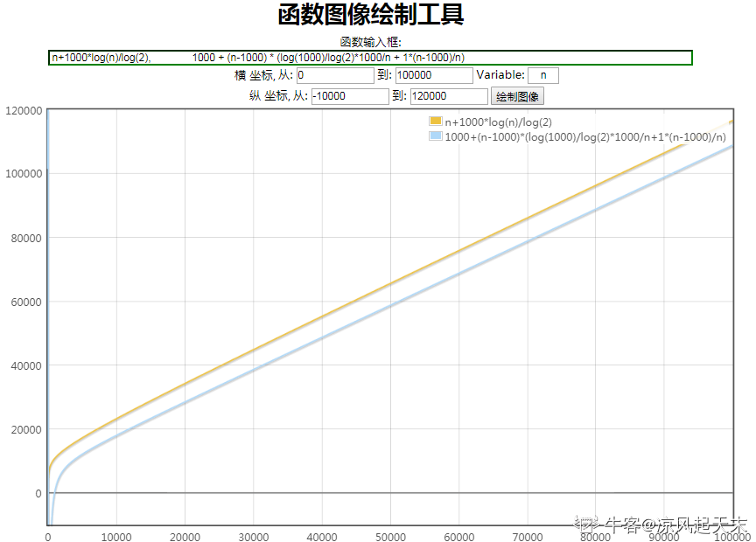Click the 函数图像绘制工具 page title

tap(370, 15)
